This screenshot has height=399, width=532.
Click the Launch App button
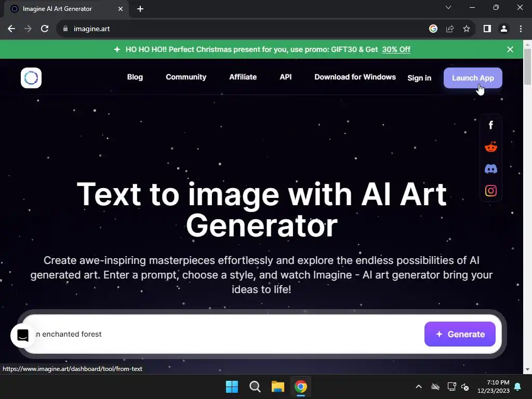[x=473, y=78]
